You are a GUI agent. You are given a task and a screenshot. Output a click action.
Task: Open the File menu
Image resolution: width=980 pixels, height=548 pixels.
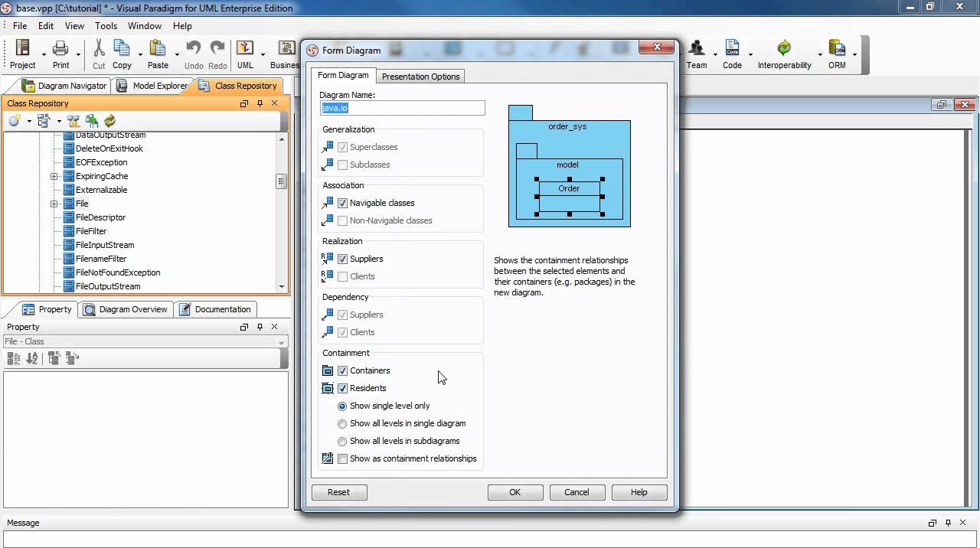[x=19, y=25]
